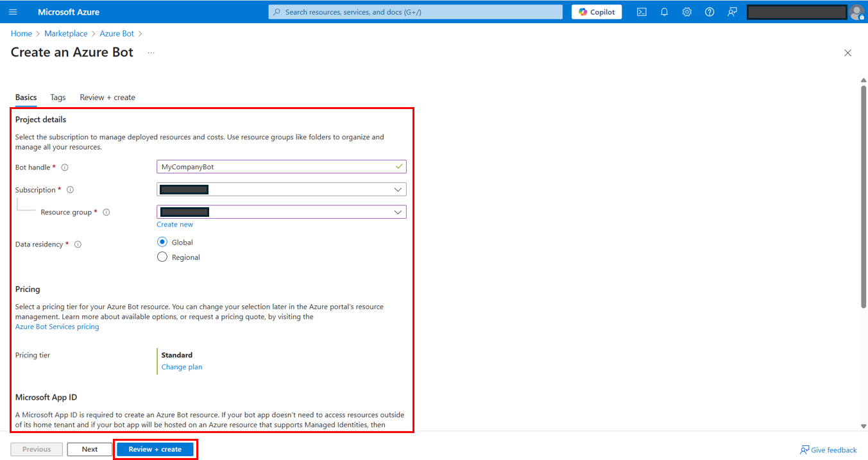Open the portal settings gear

tap(686, 12)
